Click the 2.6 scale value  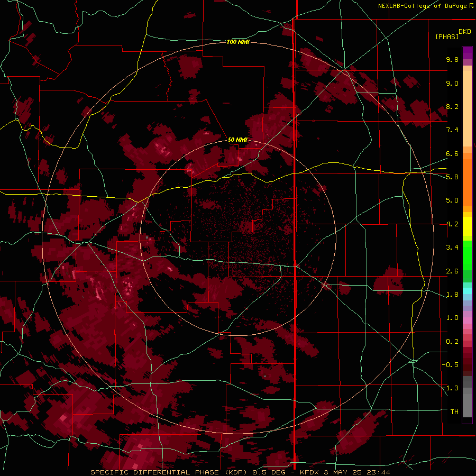(x=452, y=271)
